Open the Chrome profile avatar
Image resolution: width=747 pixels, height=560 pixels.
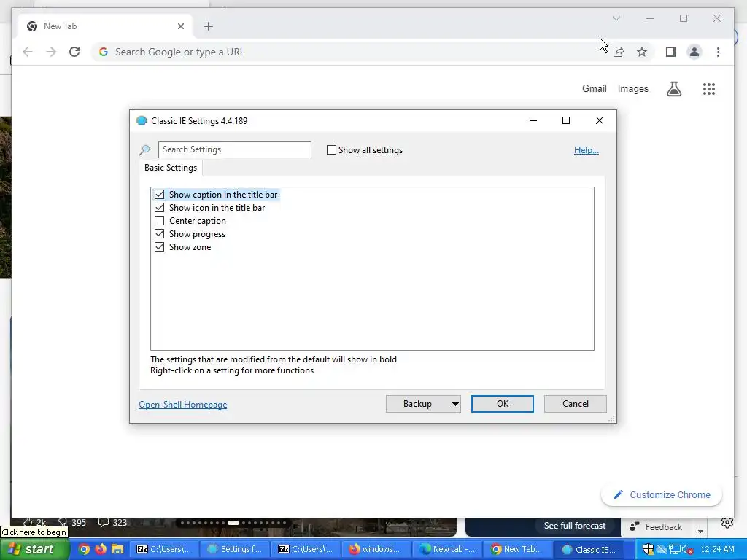(x=694, y=52)
